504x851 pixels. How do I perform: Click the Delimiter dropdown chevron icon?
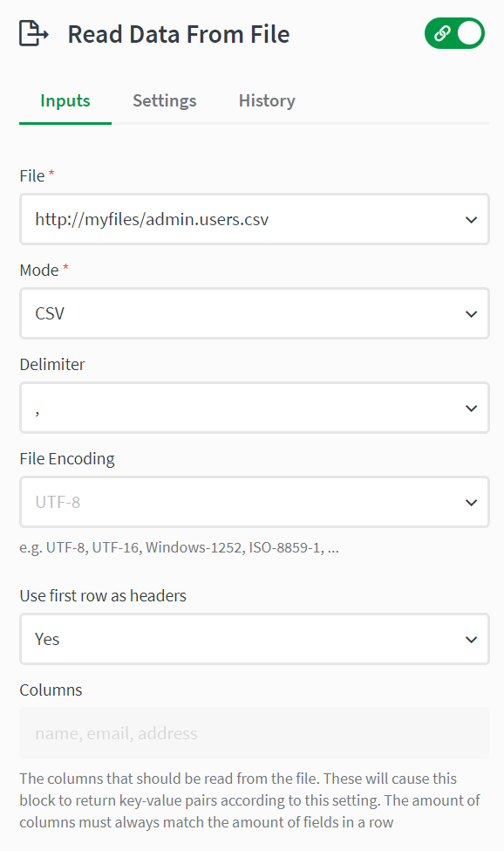pyautogui.click(x=471, y=408)
